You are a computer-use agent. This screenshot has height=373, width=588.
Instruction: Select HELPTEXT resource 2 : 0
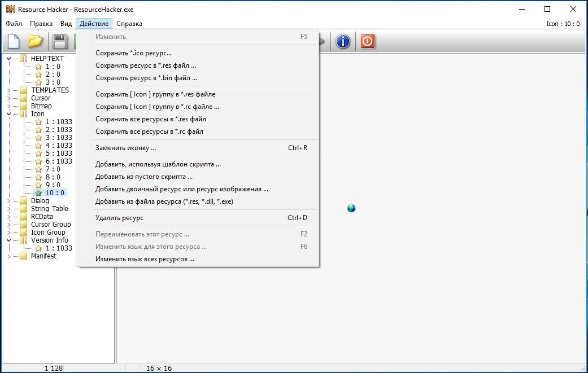click(x=53, y=74)
